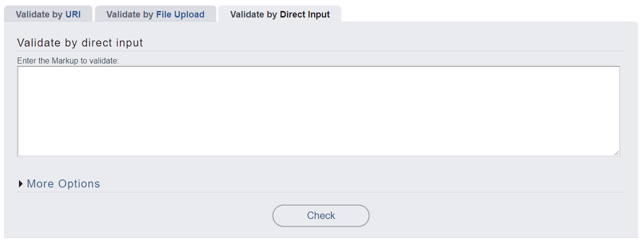This screenshot has width=644, height=244.
Task: Click the "Validate by direct input" heading
Action: tap(80, 43)
